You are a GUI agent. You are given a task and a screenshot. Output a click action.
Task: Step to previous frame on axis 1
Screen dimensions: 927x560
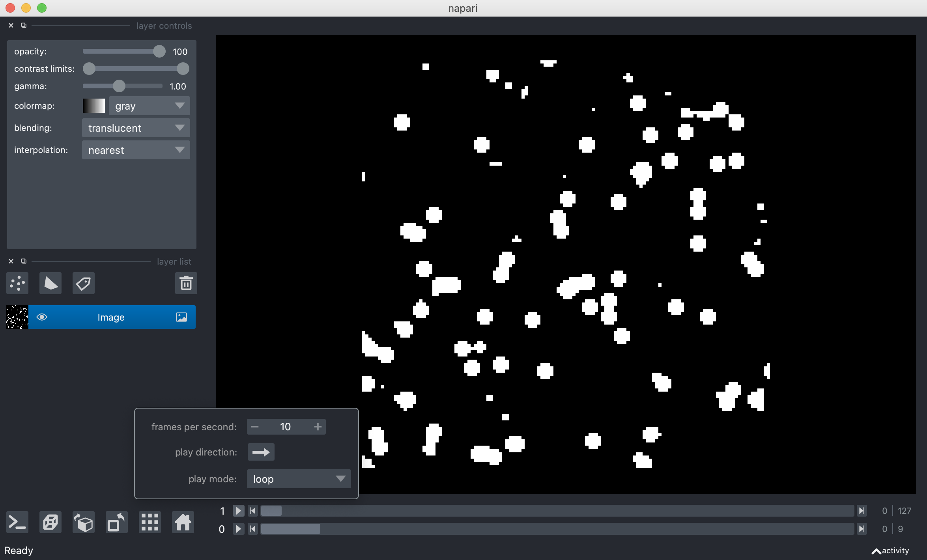coord(253,511)
